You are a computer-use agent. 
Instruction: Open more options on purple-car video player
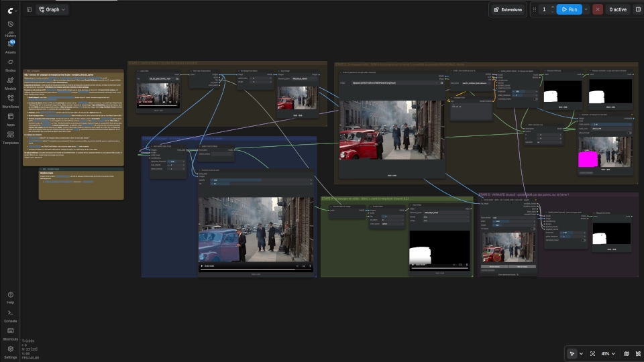(310, 266)
